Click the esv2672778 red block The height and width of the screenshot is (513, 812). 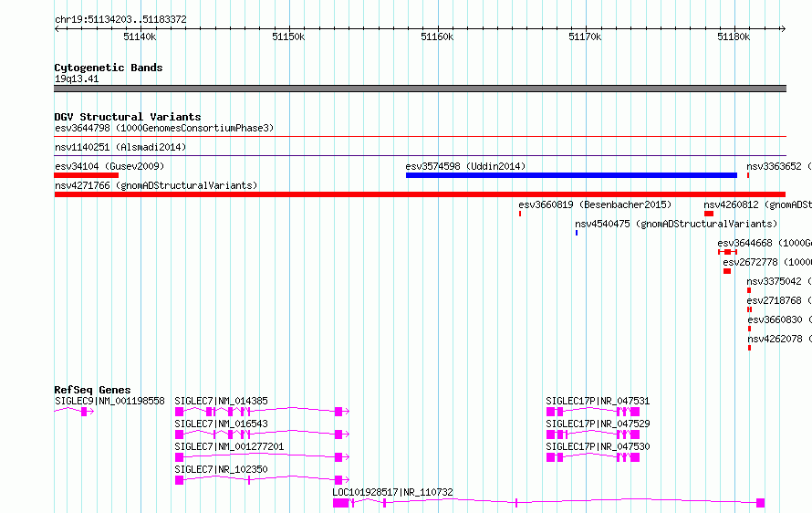coord(727,271)
